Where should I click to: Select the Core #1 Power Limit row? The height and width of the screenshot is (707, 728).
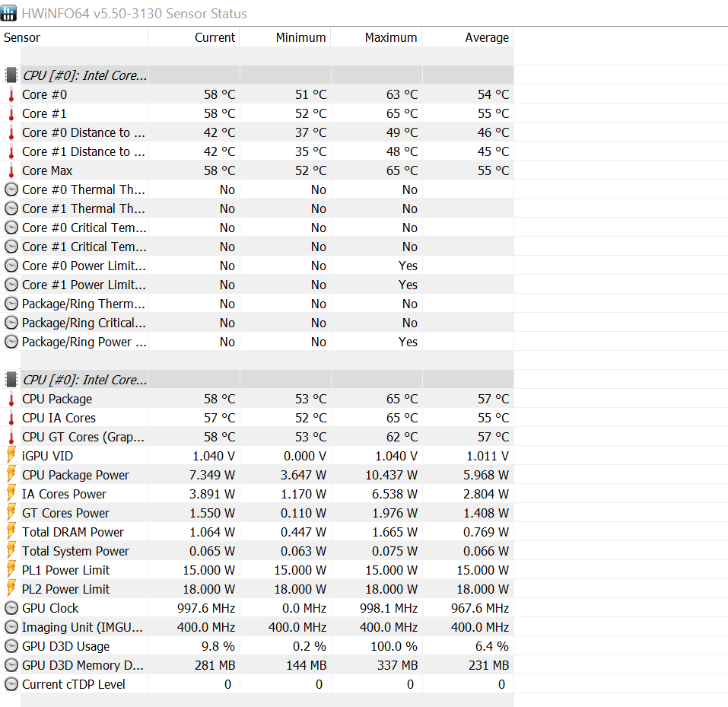257,285
